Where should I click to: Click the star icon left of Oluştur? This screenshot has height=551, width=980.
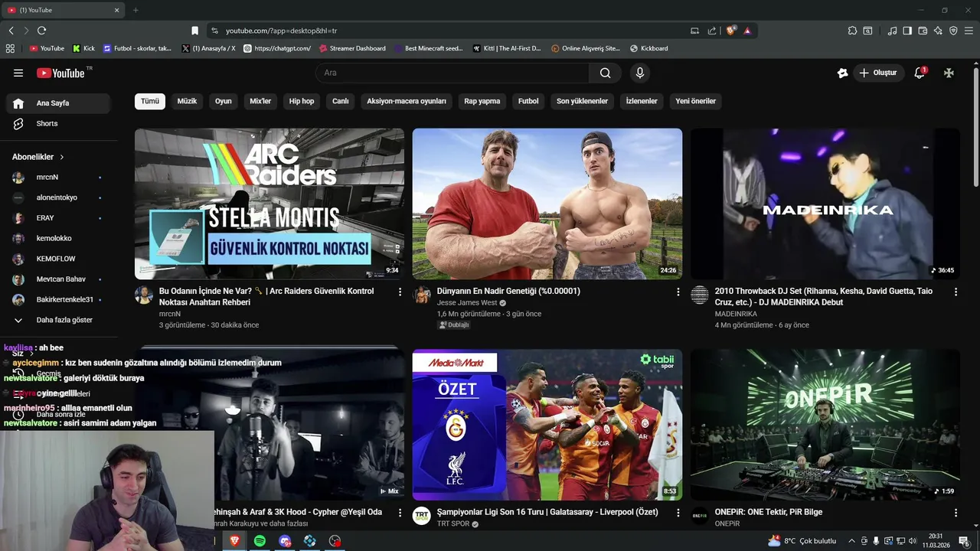[x=842, y=73]
